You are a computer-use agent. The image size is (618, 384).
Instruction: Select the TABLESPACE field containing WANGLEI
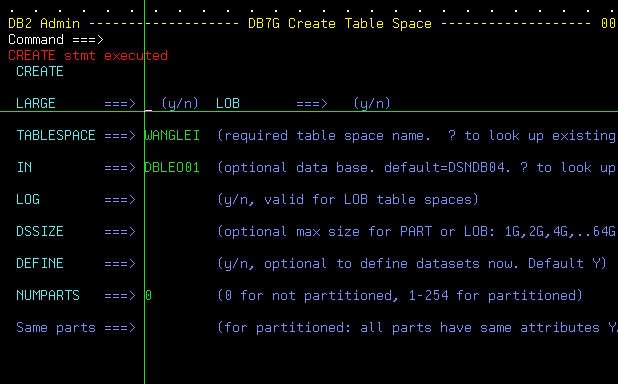[172, 136]
